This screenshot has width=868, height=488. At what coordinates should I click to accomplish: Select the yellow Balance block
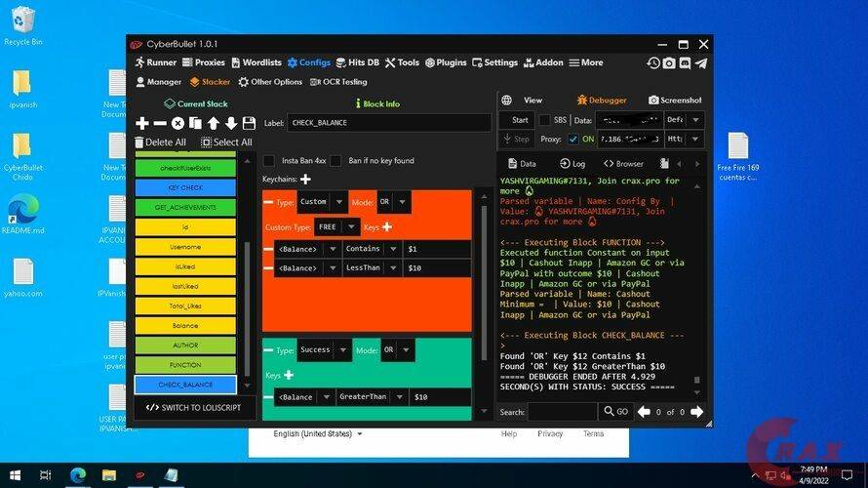185,326
